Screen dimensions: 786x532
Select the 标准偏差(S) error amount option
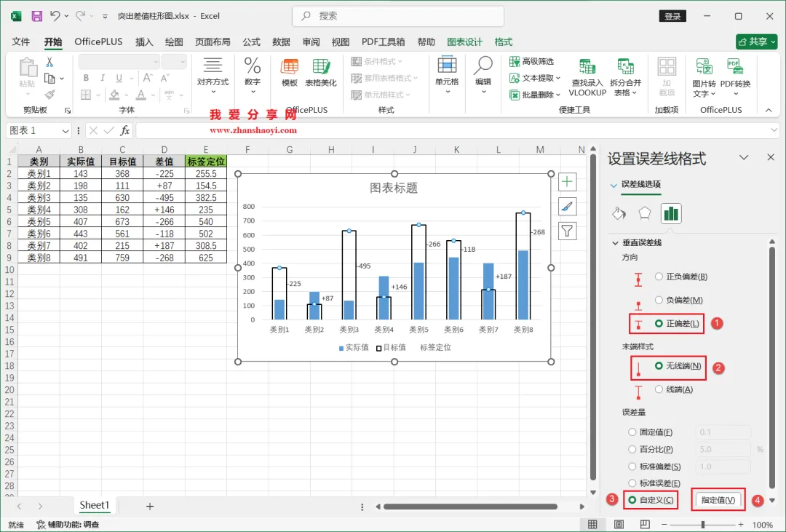(x=654, y=467)
